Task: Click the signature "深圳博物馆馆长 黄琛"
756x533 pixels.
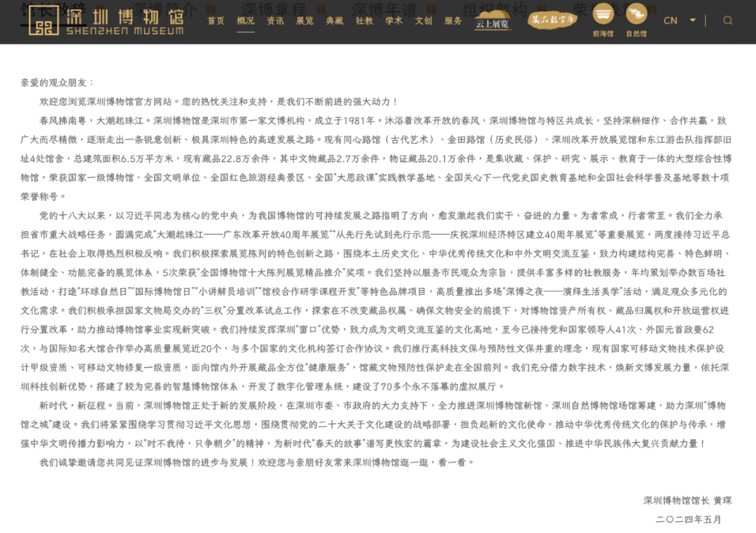Action: pos(687,501)
